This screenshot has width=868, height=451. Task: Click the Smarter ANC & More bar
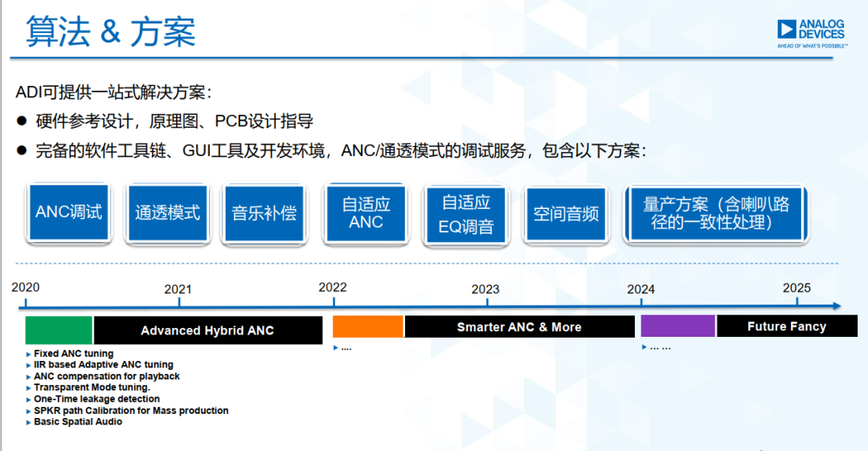point(520,327)
